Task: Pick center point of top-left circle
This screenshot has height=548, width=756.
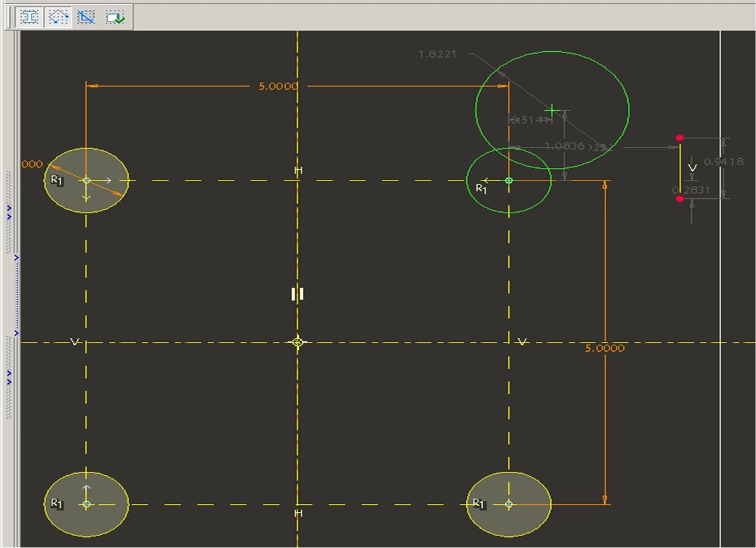Action: (86, 180)
